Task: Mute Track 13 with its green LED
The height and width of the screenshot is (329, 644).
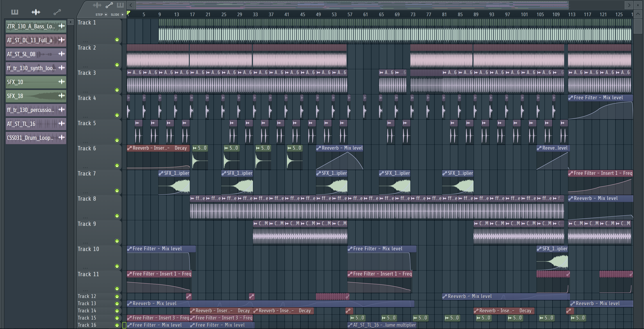Action: [x=117, y=304]
